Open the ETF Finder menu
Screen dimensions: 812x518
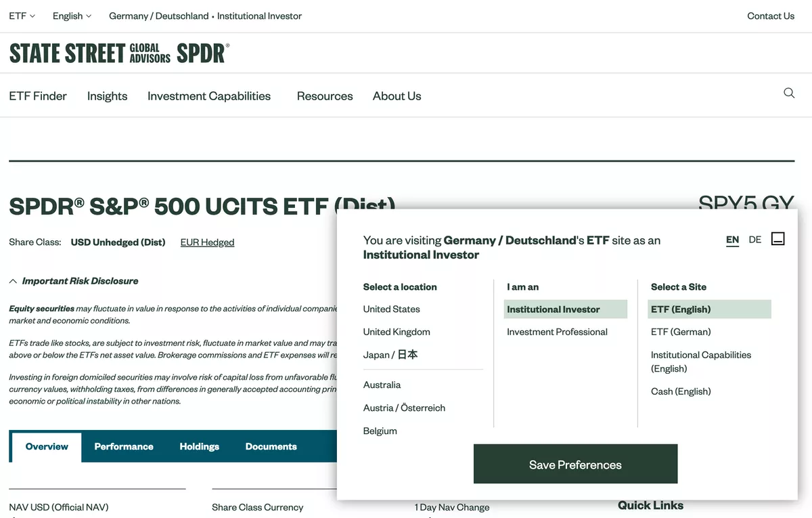pyautogui.click(x=38, y=96)
